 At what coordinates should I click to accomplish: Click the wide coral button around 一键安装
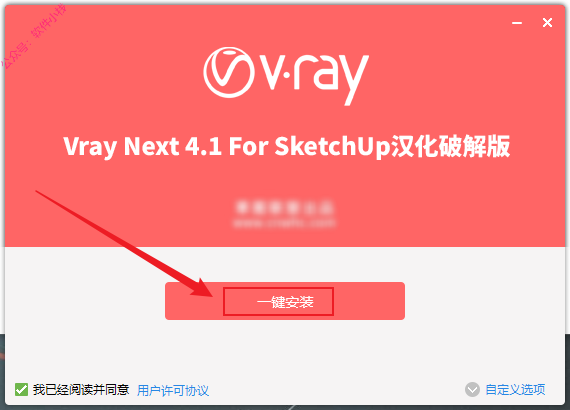(285, 301)
